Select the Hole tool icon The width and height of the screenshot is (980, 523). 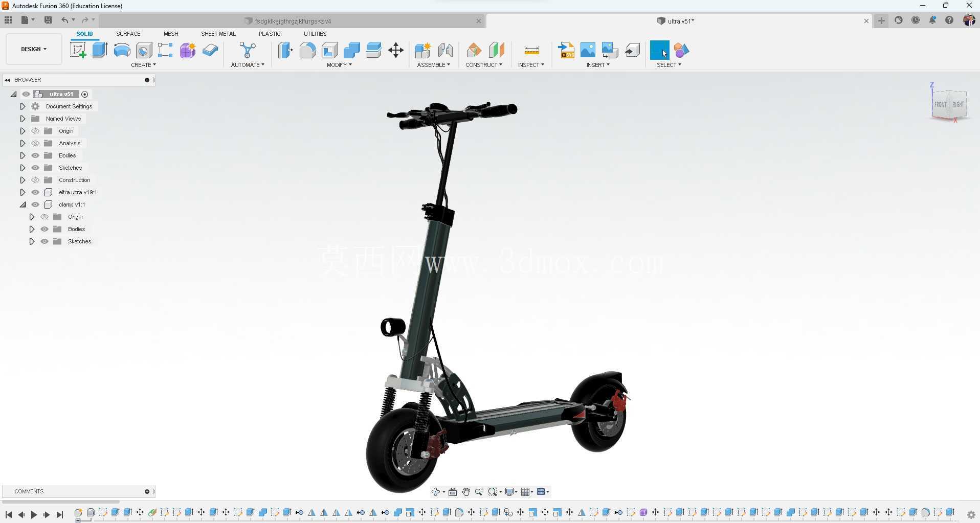click(144, 50)
